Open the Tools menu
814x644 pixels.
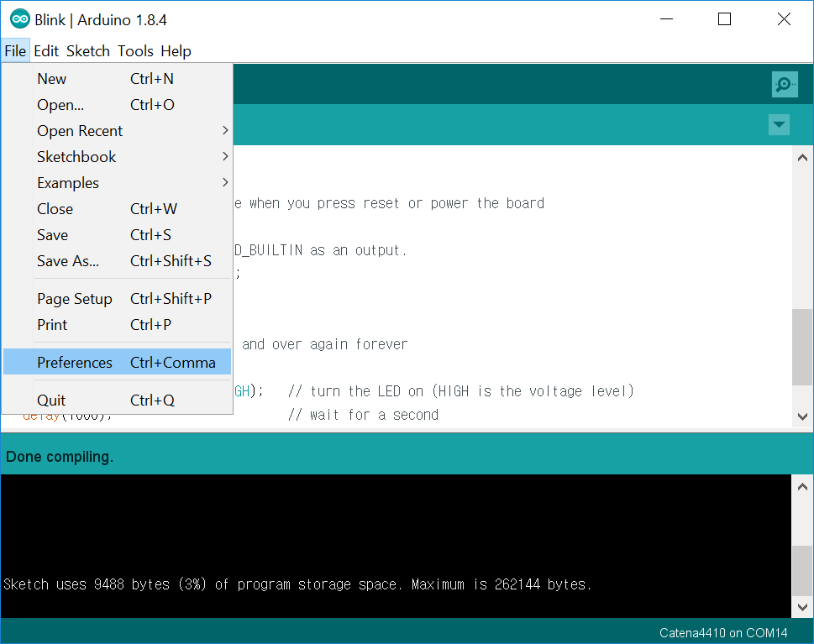pyautogui.click(x=135, y=51)
